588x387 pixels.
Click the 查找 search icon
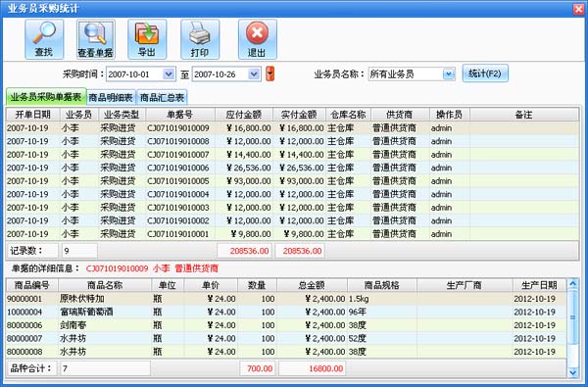tap(44, 39)
